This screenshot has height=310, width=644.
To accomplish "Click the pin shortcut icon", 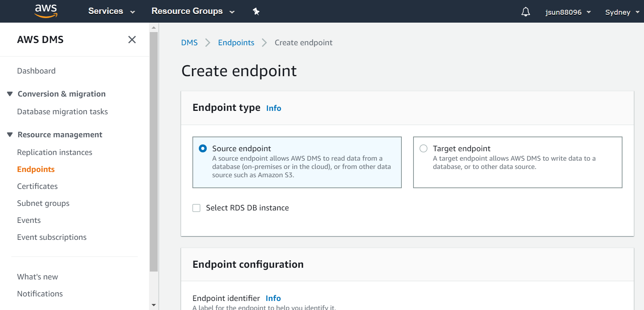I will click(x=256, y=12).
